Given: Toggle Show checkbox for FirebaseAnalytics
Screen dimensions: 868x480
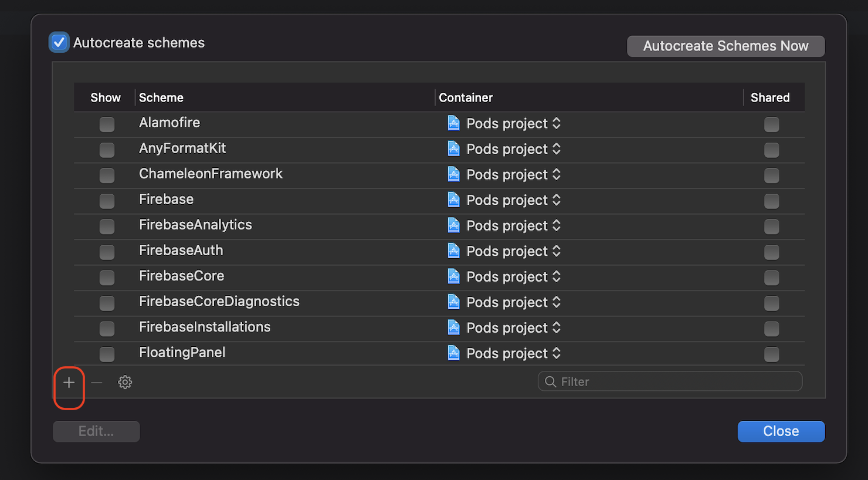Looking at the screenshot, I should [x=107, y=227].
